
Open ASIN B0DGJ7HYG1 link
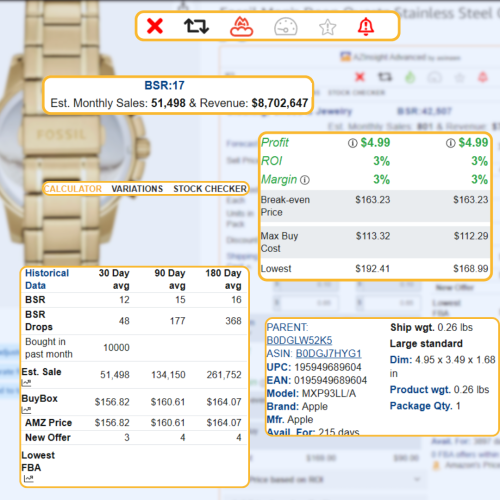329,353
